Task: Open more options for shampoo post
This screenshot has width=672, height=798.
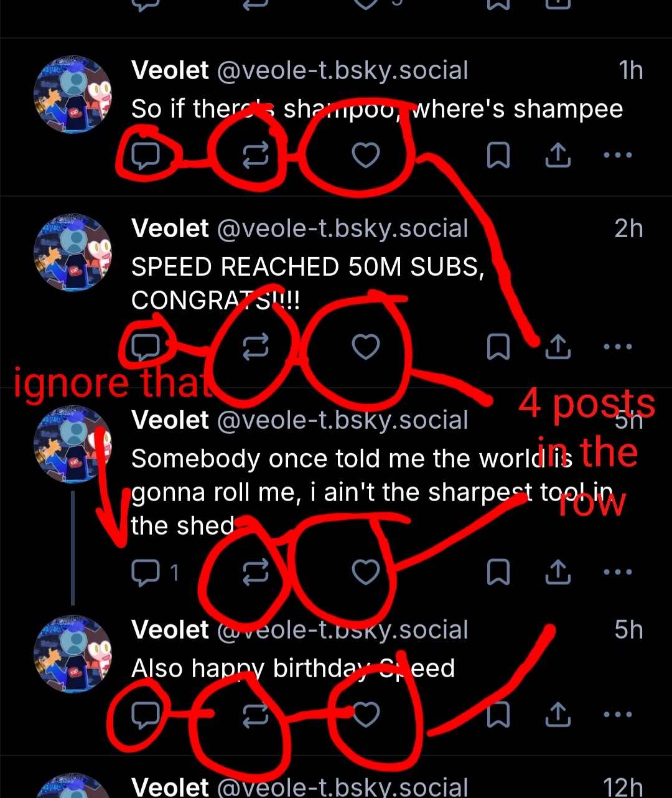Action: [618, 155]
